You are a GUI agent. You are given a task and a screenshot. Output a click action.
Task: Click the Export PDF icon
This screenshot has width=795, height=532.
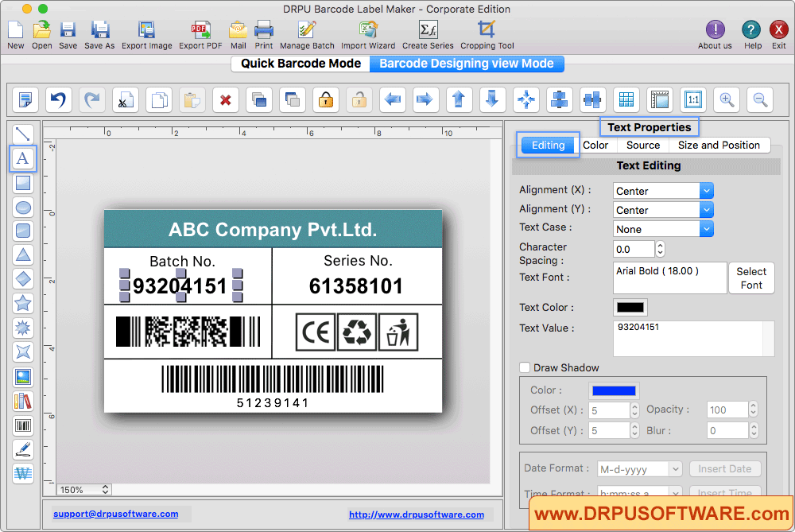click(x=201, y=30)
